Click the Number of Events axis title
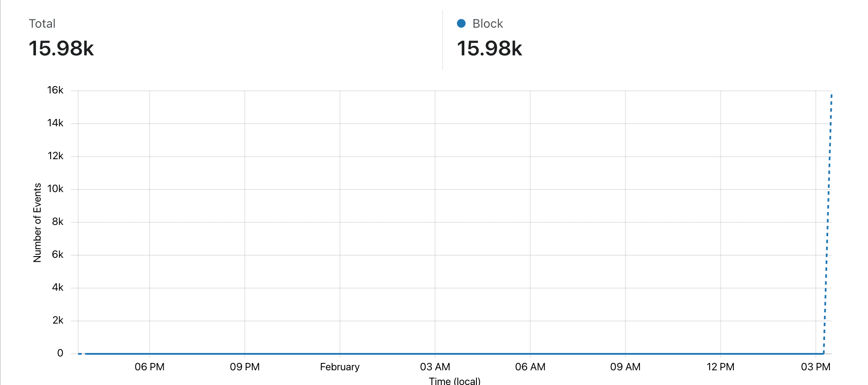 (37, 222)
